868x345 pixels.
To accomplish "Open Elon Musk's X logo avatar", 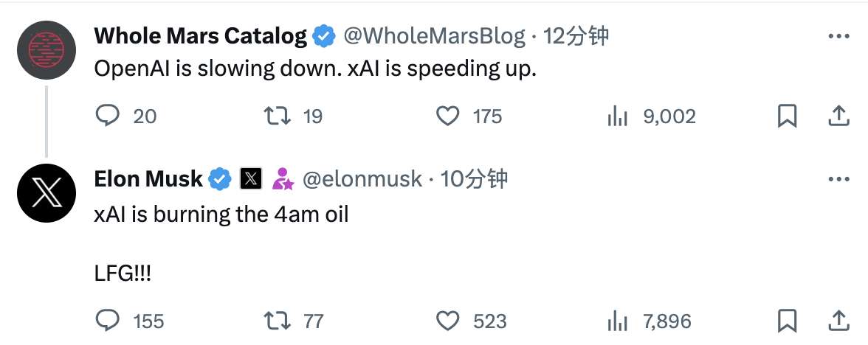I will pyautogui.click(x=46, y=193).
